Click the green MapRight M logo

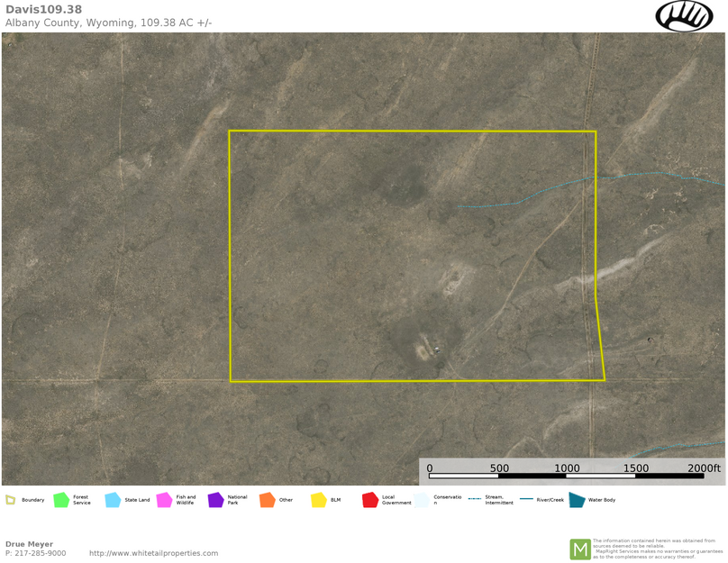pos(579,549)
